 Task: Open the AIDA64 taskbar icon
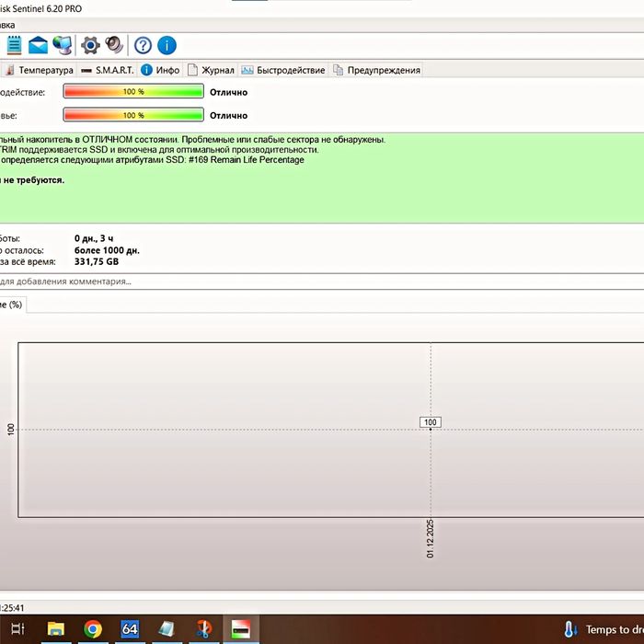130,628
